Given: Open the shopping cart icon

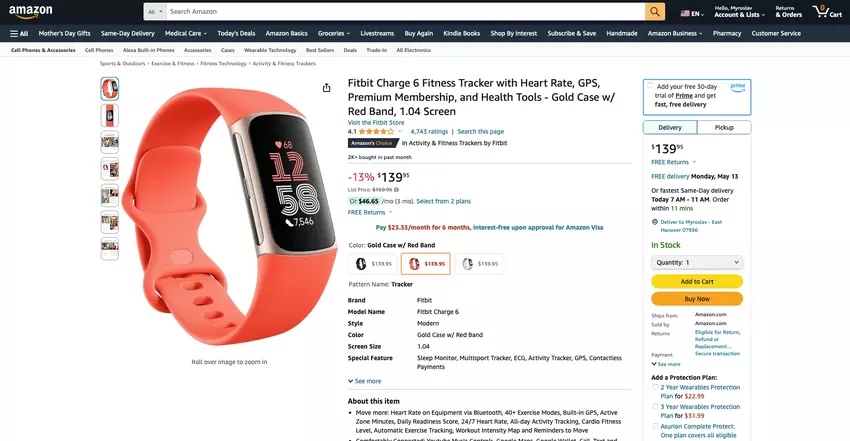Looking at the screenshot, I should (x=828, y=11).
